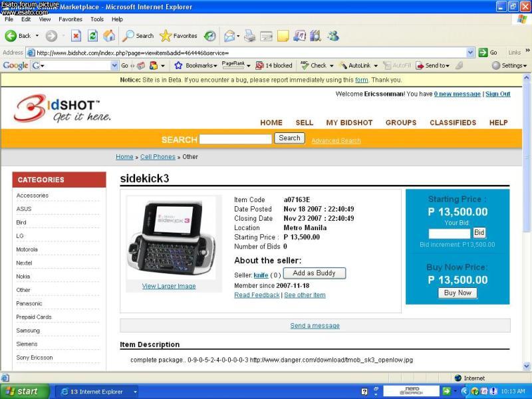Go to browser Home icon

click(x=109, y=36)
